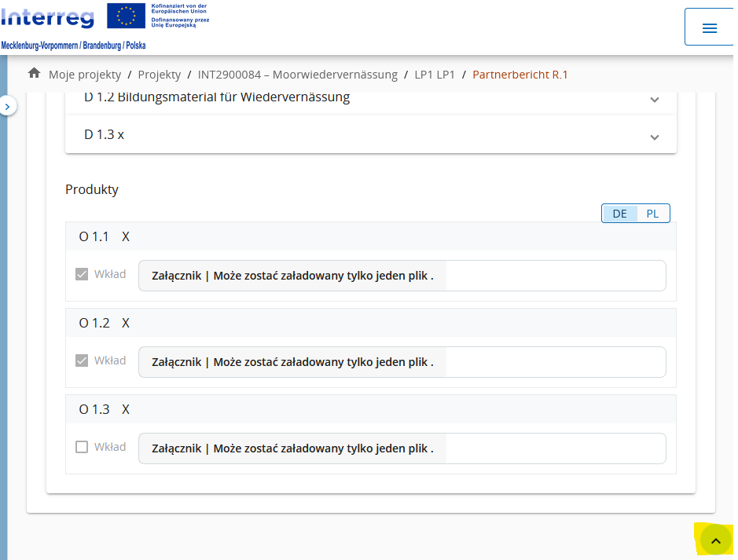Expand the D 1.3 x section chevron
The height and width of the screenshot is (560, 738).
[654, 137]
